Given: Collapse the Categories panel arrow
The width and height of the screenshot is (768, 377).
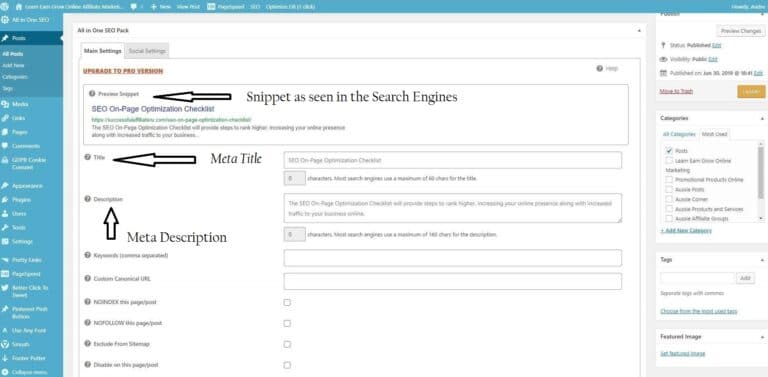Looking at the screenshot, I should point(762,118).
